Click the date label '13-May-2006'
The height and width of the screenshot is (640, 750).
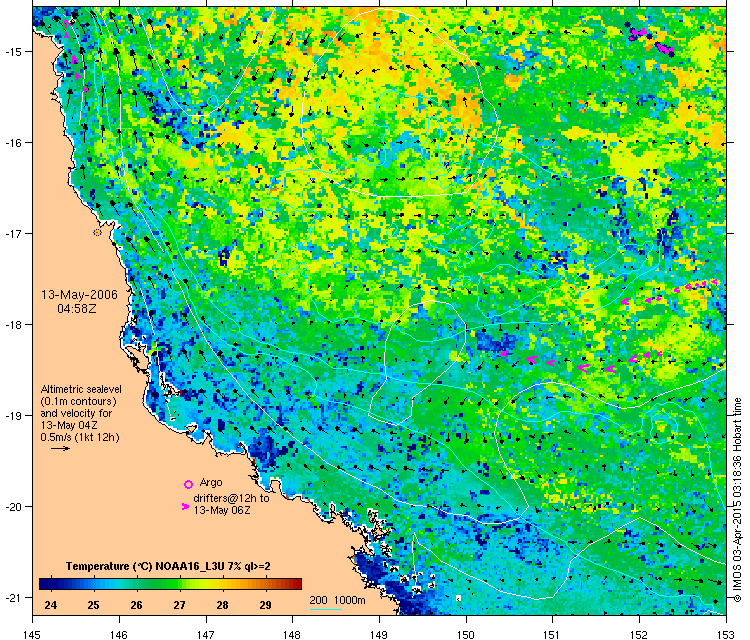pyautogui.click(x=79, y=295)
